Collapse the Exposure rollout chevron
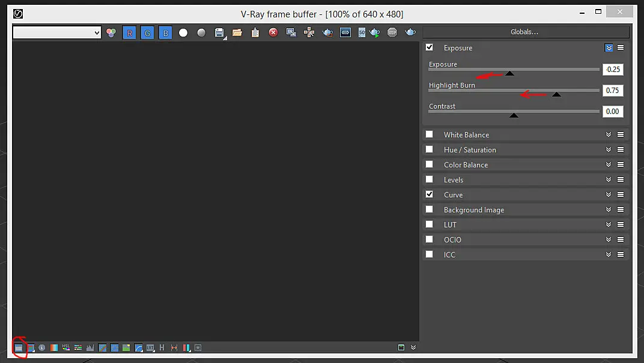This screenshot has height=363, width=644. pos(609,47)
